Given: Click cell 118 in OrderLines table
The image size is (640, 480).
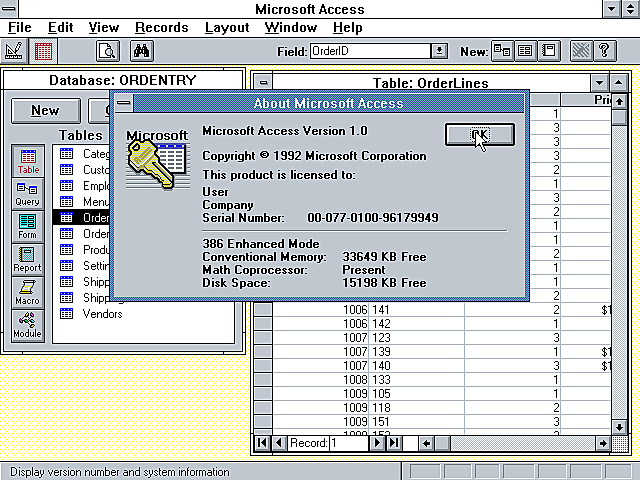Looking at the screenshot, I should click(x=417, y=407).
